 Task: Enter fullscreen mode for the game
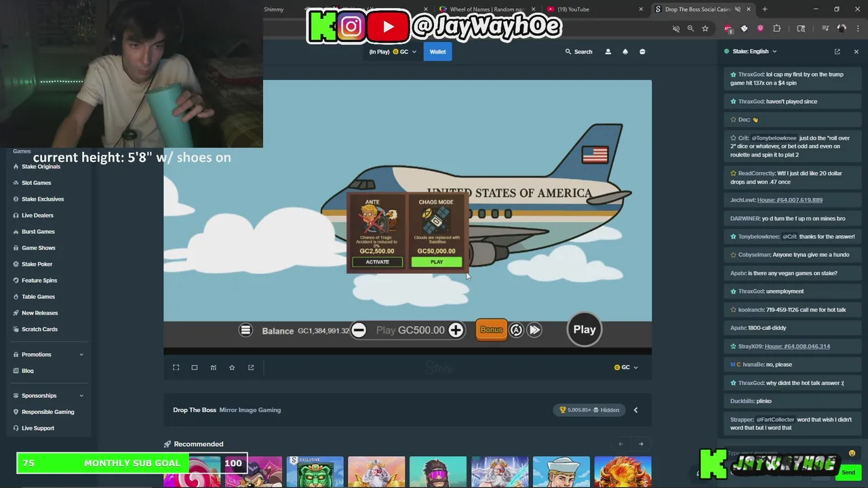(x=176, y=367)
